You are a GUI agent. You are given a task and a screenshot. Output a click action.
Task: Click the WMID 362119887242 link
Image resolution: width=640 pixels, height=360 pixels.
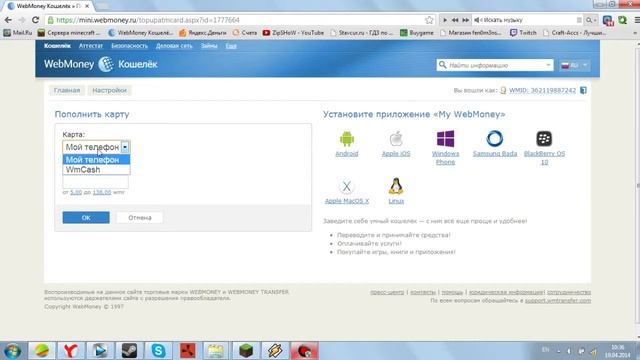542,90
